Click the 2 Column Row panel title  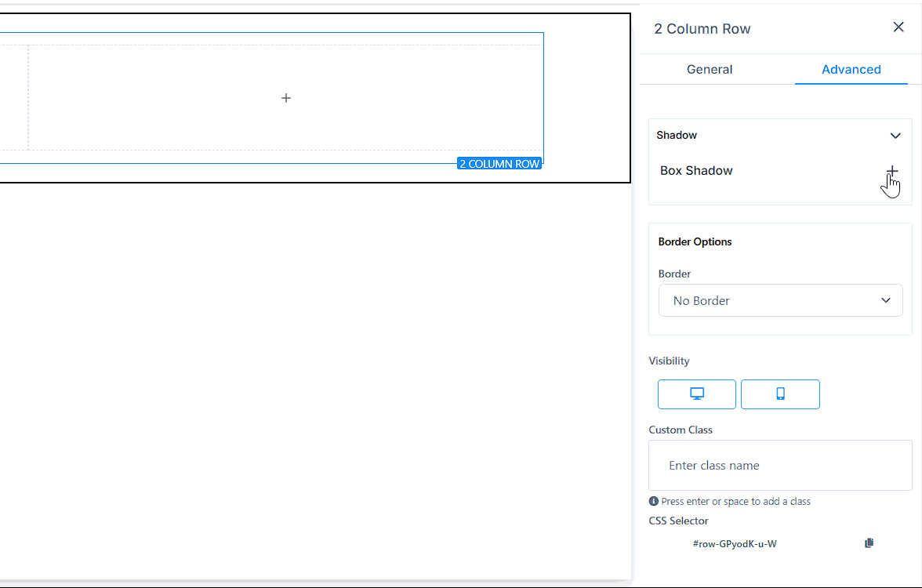[x=702, y=29]
